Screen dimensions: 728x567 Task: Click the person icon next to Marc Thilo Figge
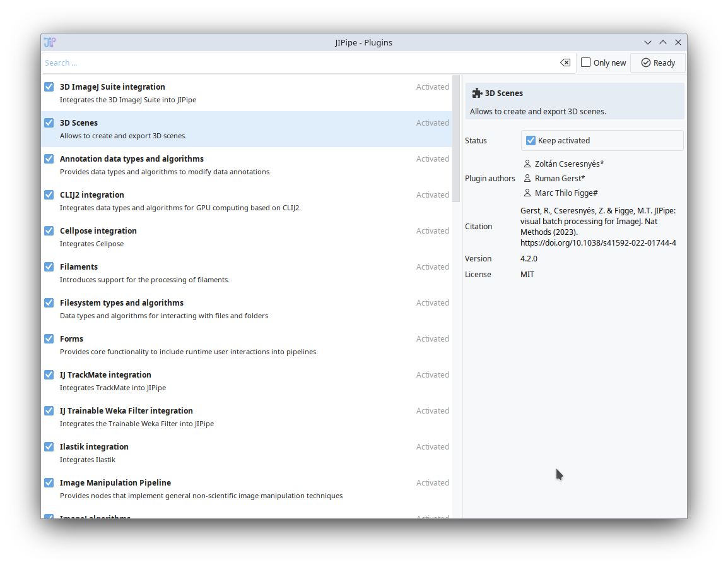[x=527, y=193]
